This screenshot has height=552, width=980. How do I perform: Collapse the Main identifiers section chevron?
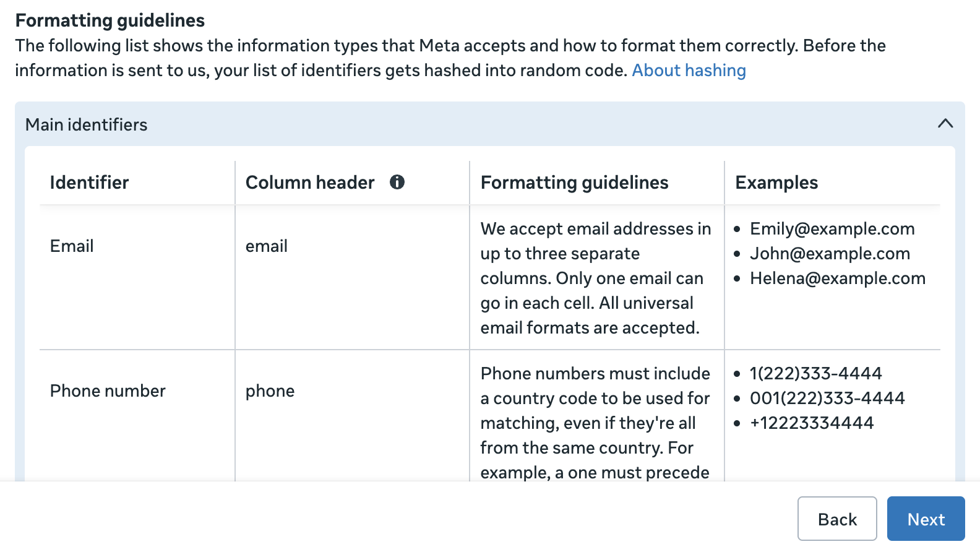[945, 123]
